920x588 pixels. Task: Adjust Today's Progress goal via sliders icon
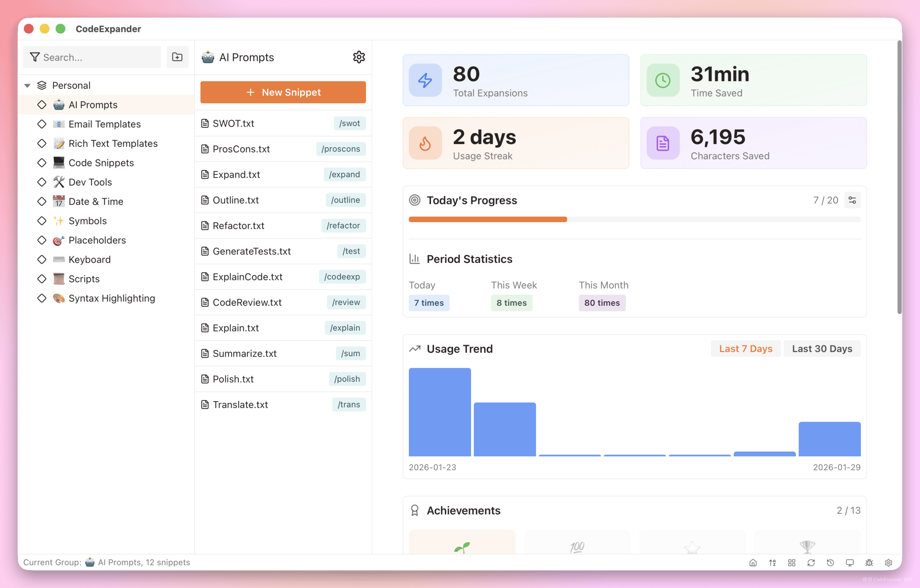[852, 200]
